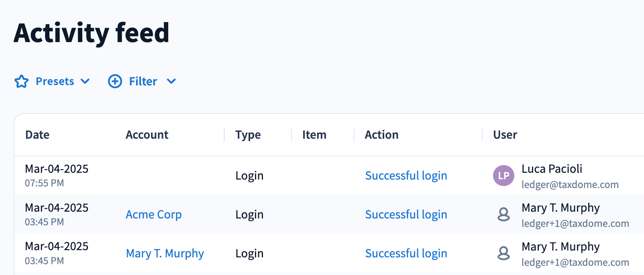Screen dimensions: 644x275
Task: Click the Presets star icon
Action: 22,81
